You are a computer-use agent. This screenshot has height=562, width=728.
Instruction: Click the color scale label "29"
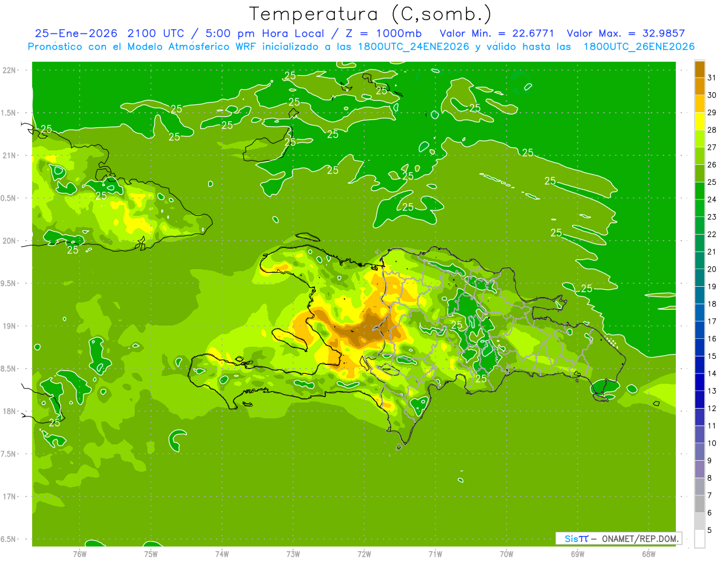tap(712, 113)
